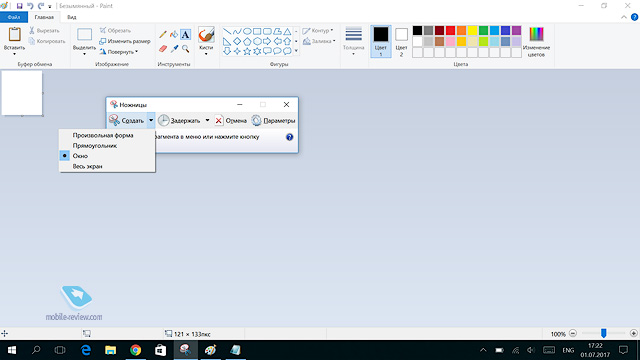
Task: Open the Файл (File) menu
Action: click(14, 17)
